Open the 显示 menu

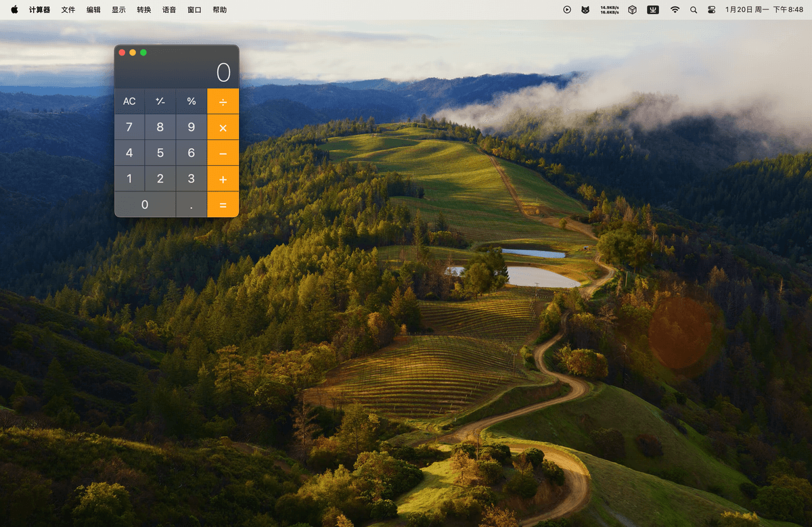coord(118,10)
